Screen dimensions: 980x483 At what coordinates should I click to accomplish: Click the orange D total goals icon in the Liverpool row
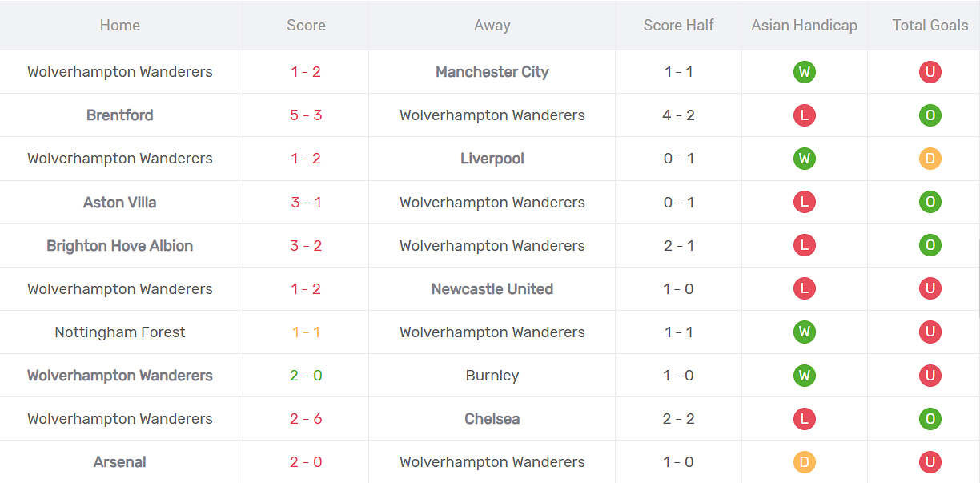tap(930, 159)
